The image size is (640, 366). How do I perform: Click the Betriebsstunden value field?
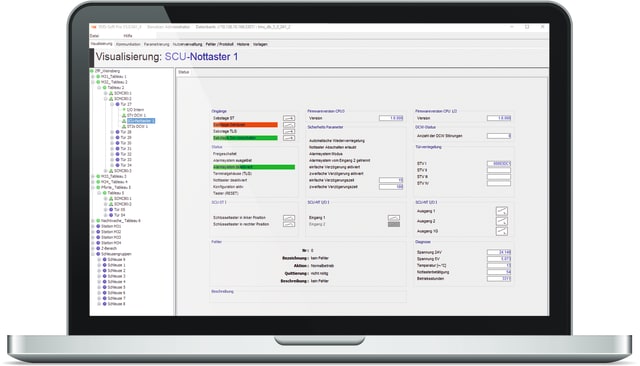[498, 279]
